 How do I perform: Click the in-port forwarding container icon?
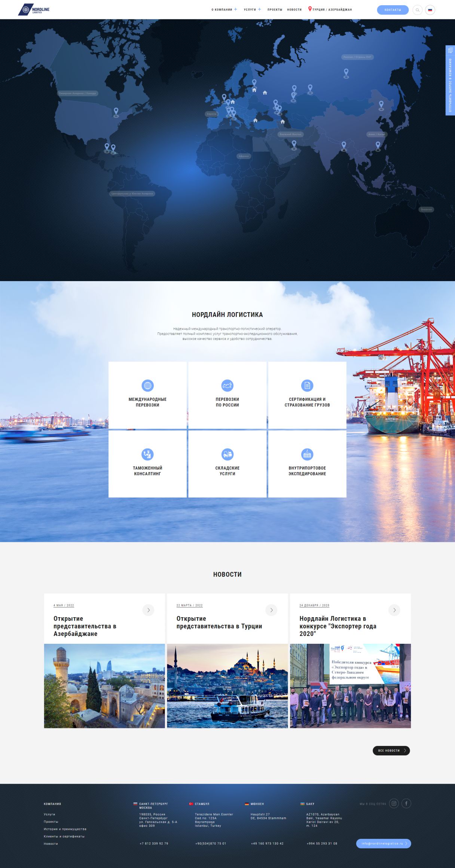click(307, 454)
